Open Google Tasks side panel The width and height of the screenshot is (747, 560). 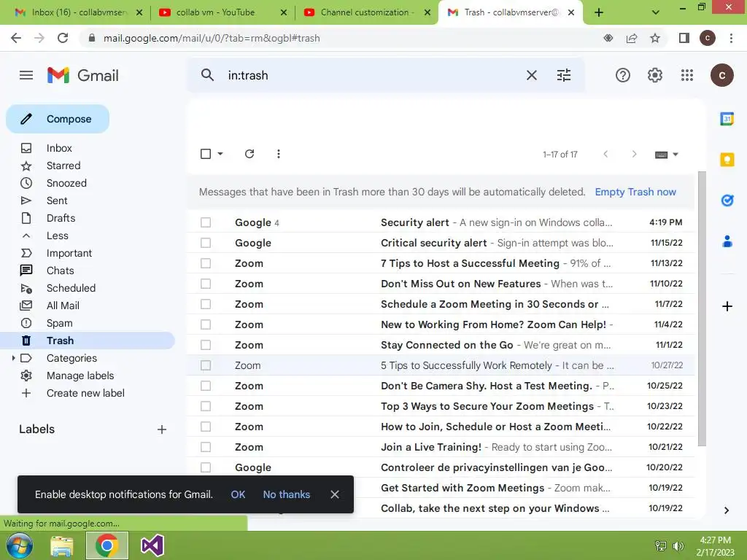click(727, 201)
